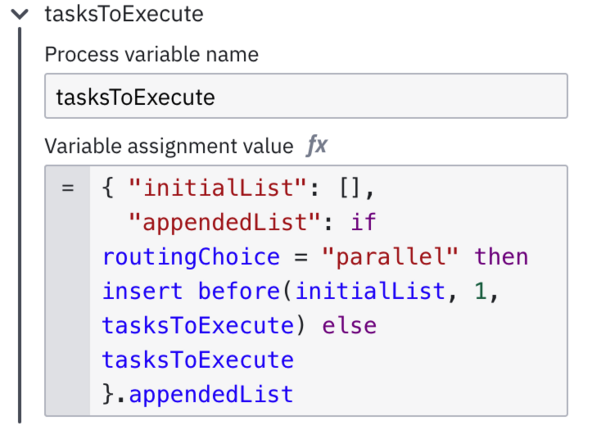Click the }.appendedList accessor at the end
Image resolution: width=601 pixels, height=439 pixels.
[x=198, y=394]
